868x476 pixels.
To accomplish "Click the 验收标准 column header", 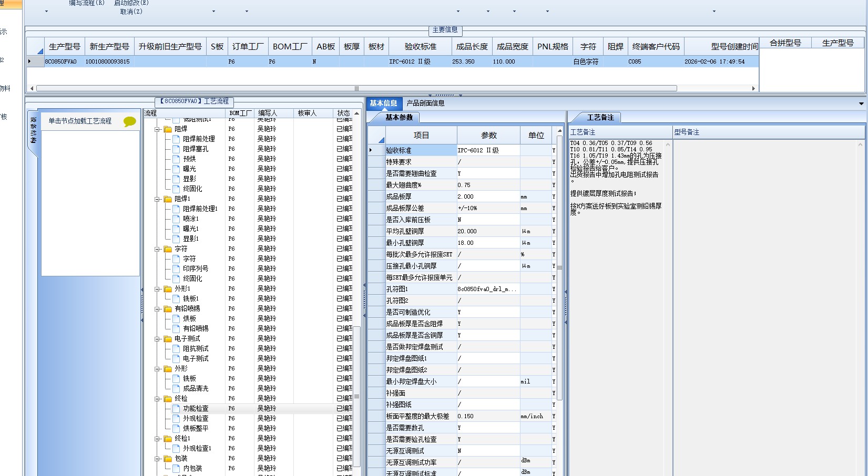I will pos(420,47).
